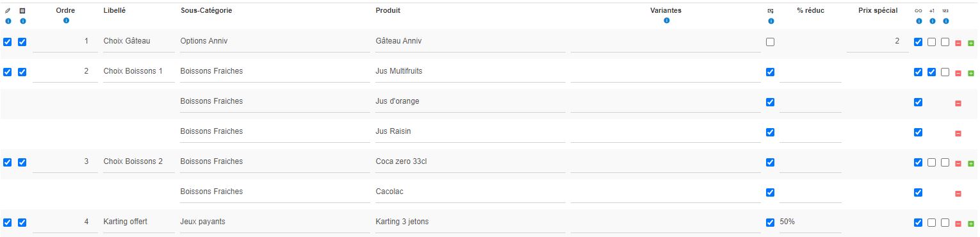Screen dimensions: 980x237
Task: Click the % réduc field showing 50%
Action: click(810, 222)
